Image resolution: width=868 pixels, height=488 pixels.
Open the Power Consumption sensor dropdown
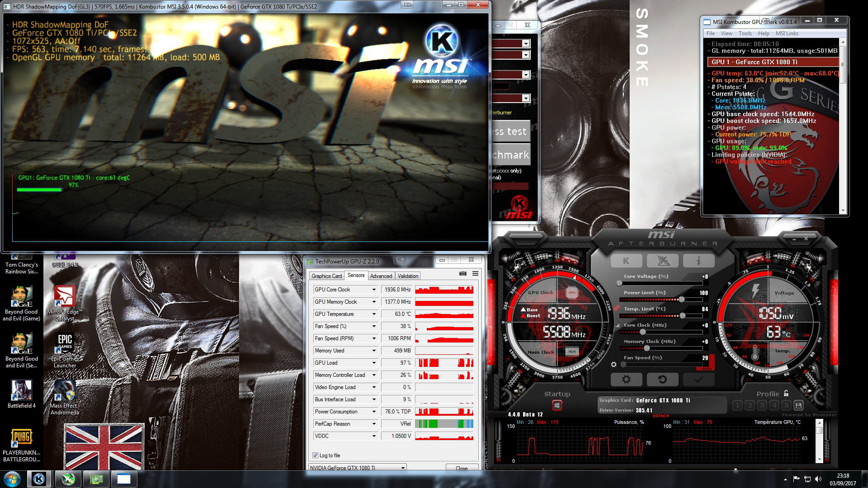click(x=374, y=412)
